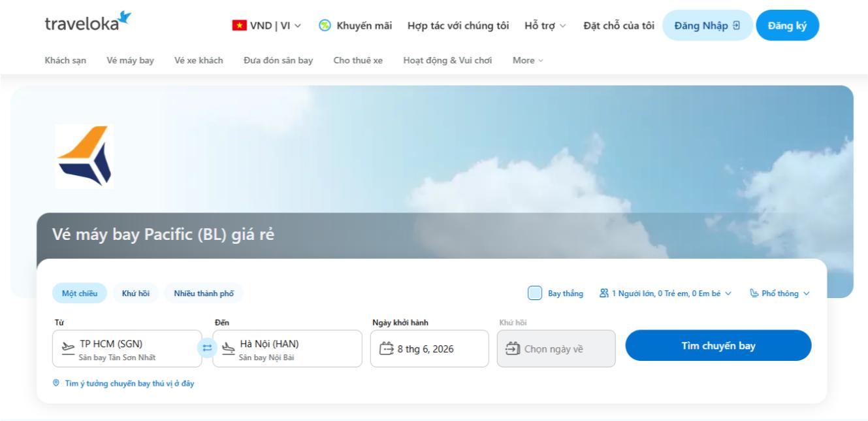Click the login arrow icon in Đăng Nhập

pyautogui.click(x=737, y=25)
